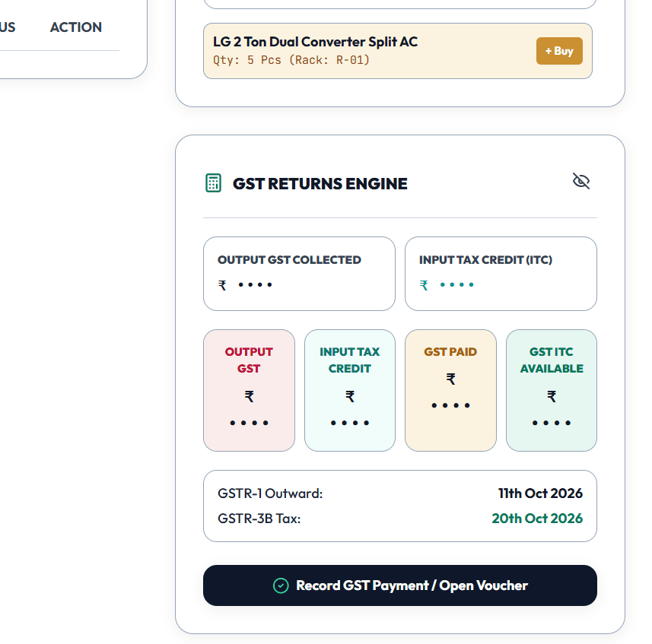Open the Input Tax Credit tile
Image resolution: width=652 pixels, height=644 pixels.
350,390
